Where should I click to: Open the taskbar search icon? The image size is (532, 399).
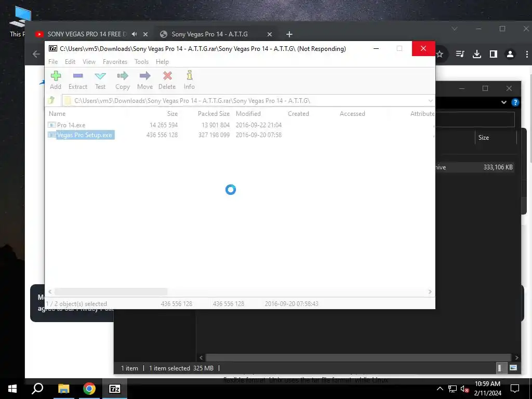click(37, 389)
